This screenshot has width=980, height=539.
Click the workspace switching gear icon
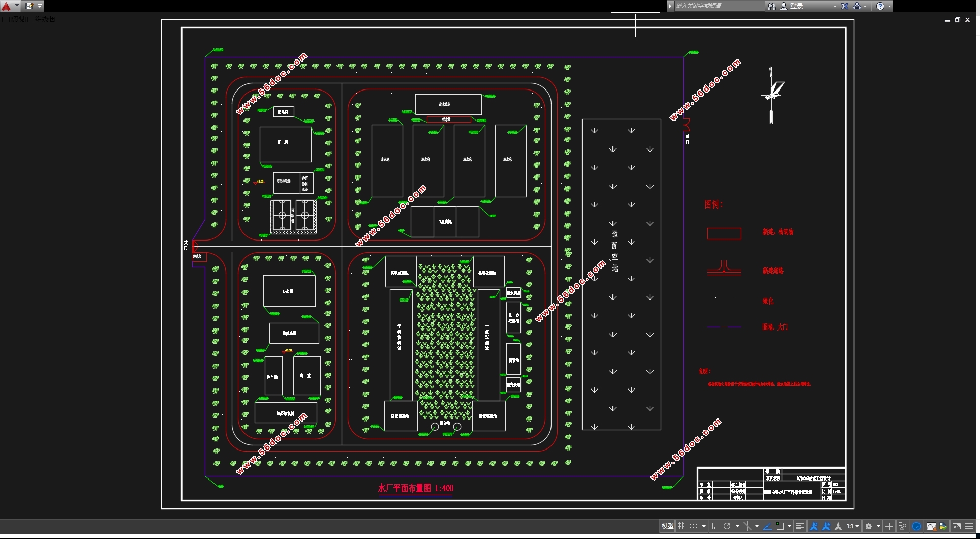click(x=869, y=526)
